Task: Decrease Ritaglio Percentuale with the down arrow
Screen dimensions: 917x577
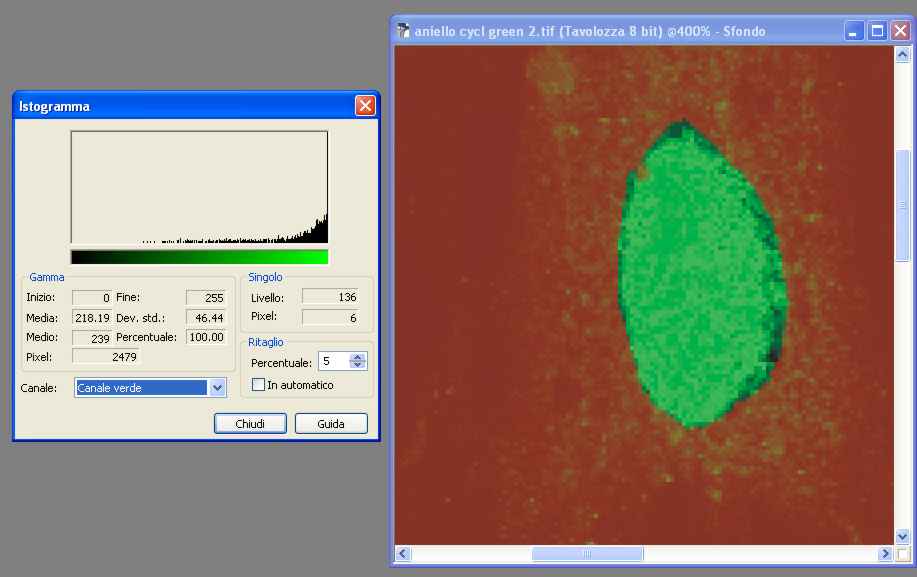Action: pos(358,366)
